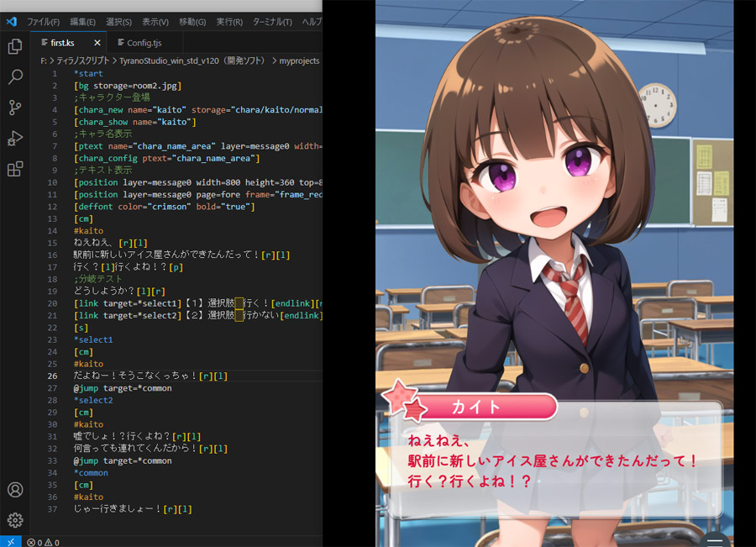Image resolution: width=756 pixels, height=547 pixels.
Task: Open the 表示(V) menu
Action: click(x=155, y=22)
